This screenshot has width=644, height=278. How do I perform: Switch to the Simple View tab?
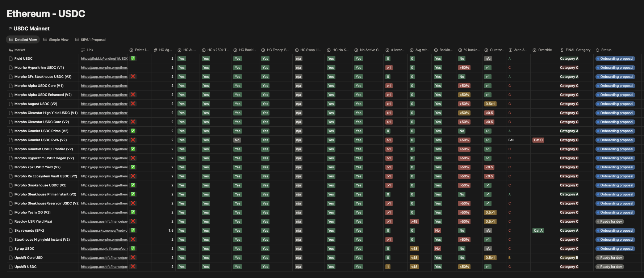(56, 40)
